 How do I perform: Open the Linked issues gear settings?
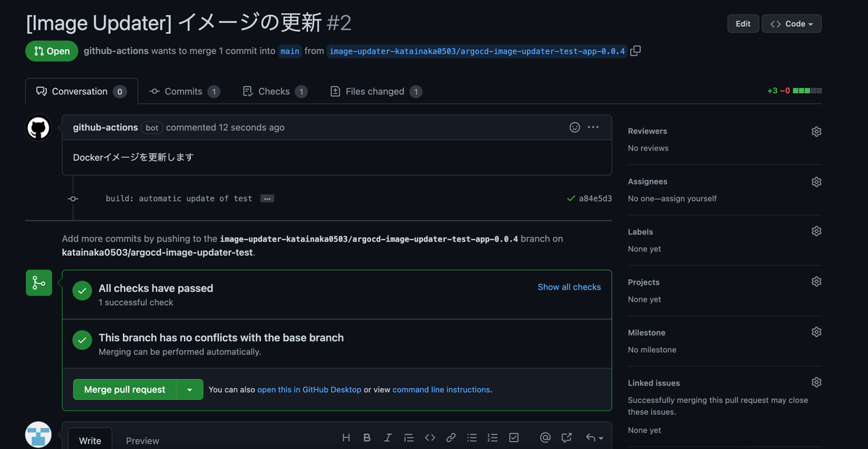pos(817,382)
